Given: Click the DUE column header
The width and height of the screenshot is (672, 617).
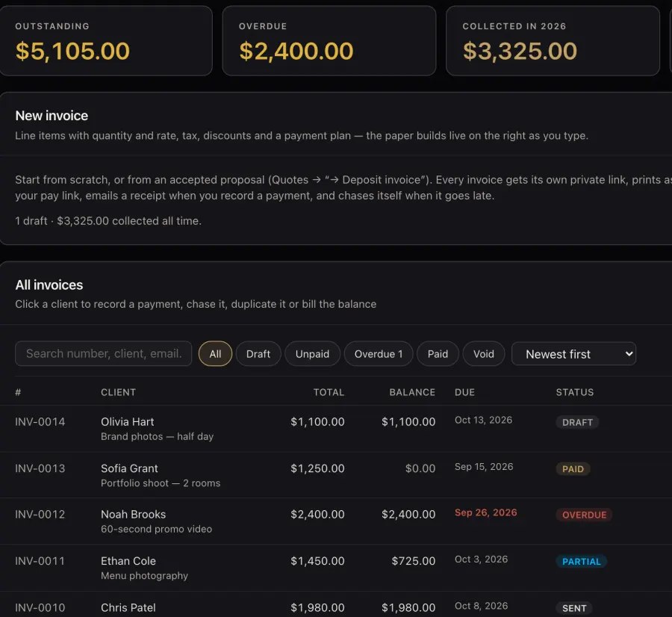Looking at the screenshot, I should coord(464,392).
